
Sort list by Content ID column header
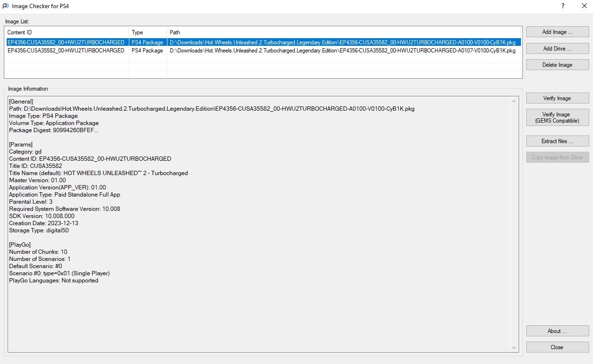(x=66, y=32)
